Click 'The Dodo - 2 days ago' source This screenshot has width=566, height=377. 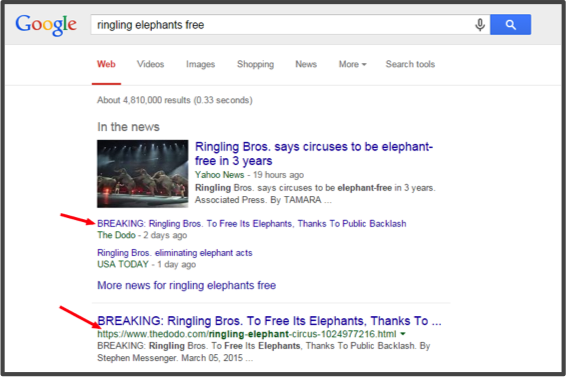click(142, 235)
